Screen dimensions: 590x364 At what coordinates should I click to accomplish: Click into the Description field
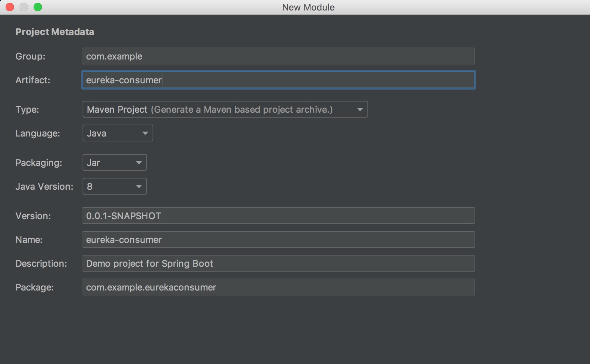278,263
